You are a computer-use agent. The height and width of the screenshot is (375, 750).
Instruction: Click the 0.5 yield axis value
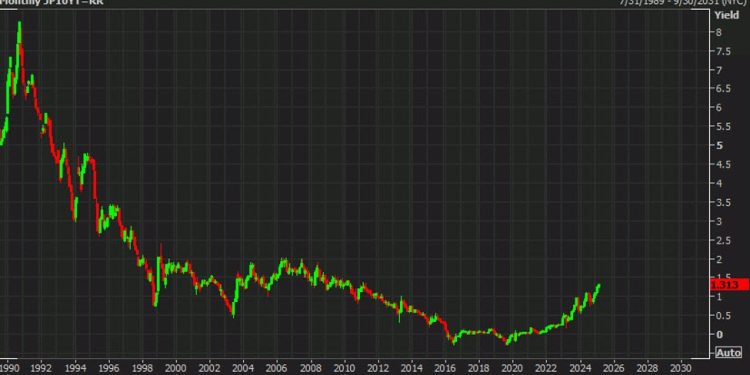(723, 316)
